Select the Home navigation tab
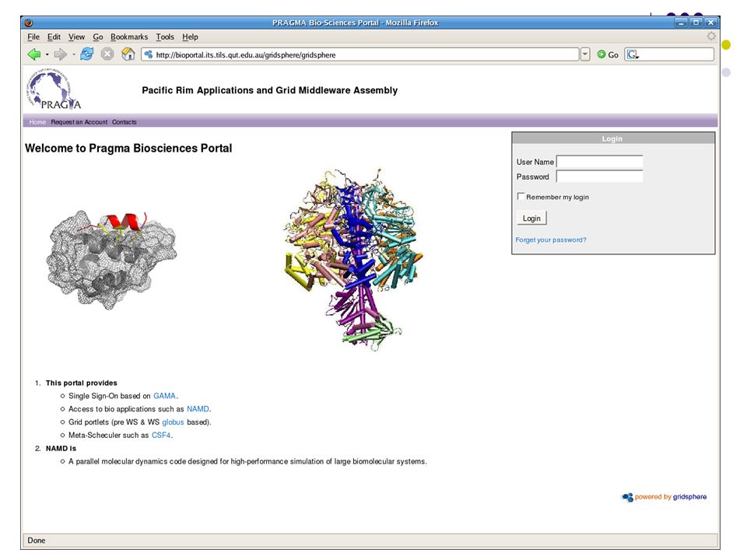747x560 pixels. (x=37, y=122)
